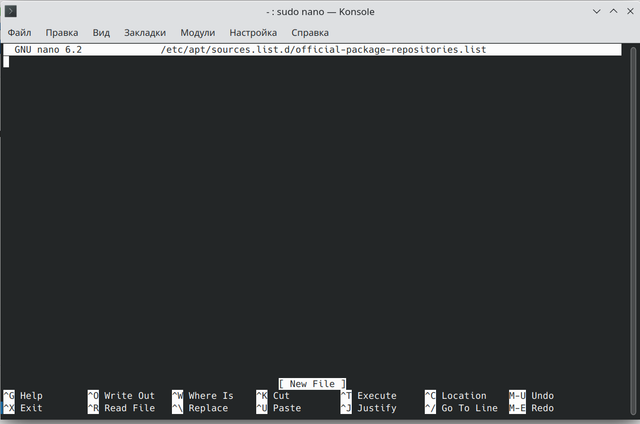Image resolution: width=640 pixels, height=424 pixels.
Task: Open the Модули menu
Action: [198, 33]
